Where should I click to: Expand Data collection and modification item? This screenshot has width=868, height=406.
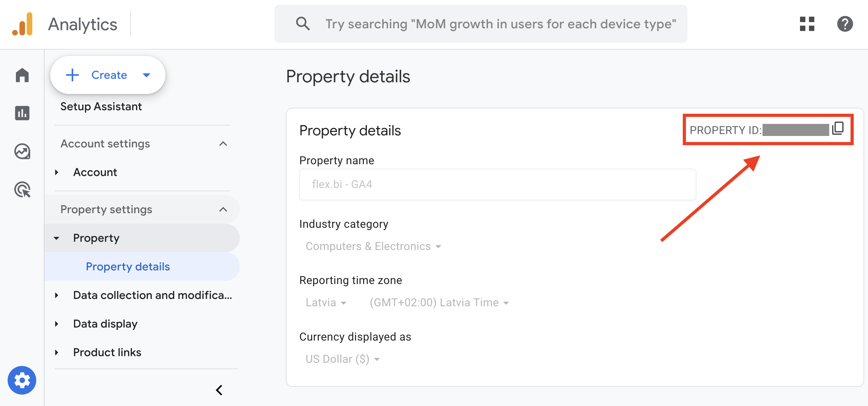tap(57, 295)
